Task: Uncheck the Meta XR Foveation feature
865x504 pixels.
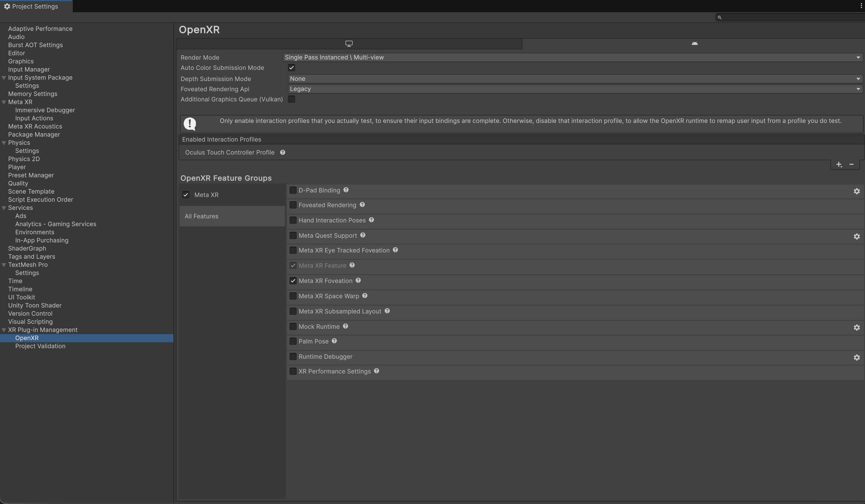Action: tap(293, 281)
